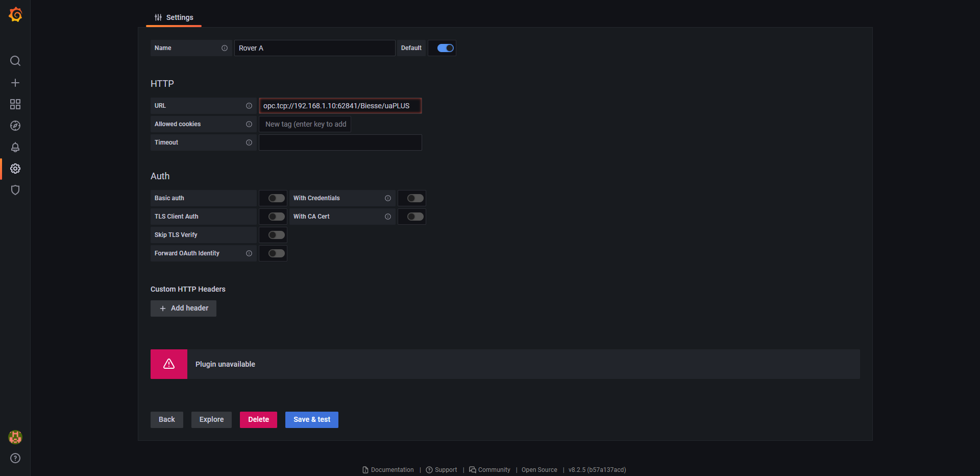Open the Search panel from the sidebar
980x476 pixels.
click(x=15, y=61)
